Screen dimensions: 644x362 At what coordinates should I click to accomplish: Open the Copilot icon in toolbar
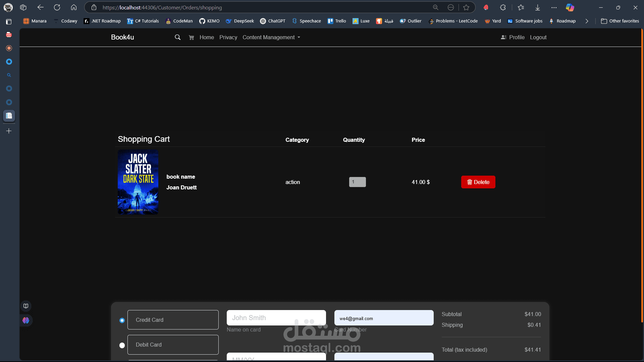[x=570, y=7]
